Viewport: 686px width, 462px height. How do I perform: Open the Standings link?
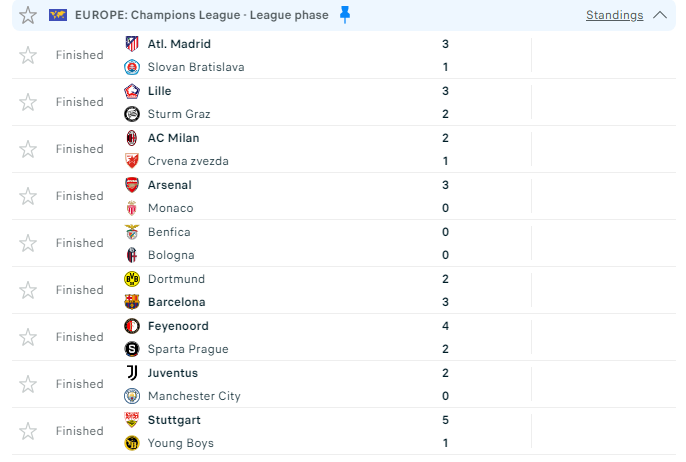(x=614, y=15)
